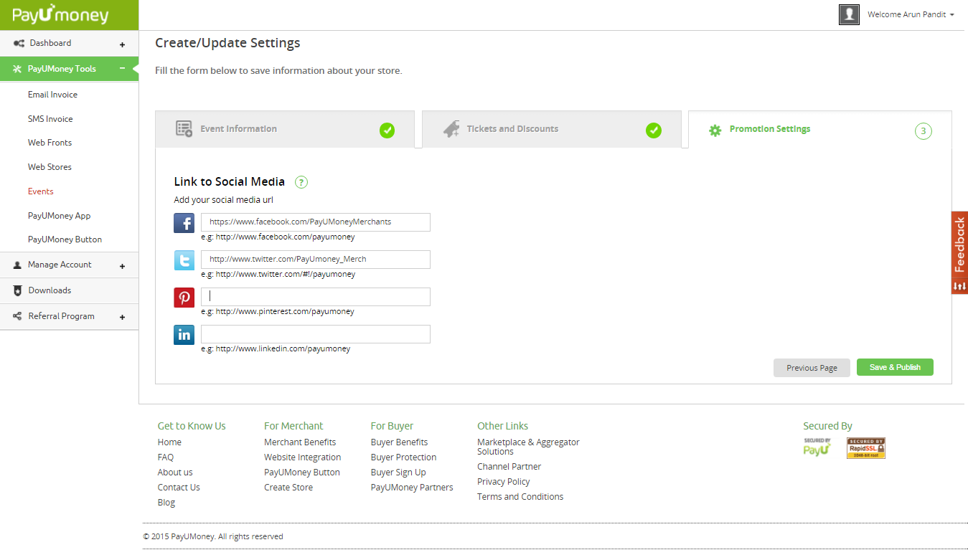Focus the Facebook URL input field
This screenshot has height=560, width=968.
pyautogui.click(x=316, y=222)
